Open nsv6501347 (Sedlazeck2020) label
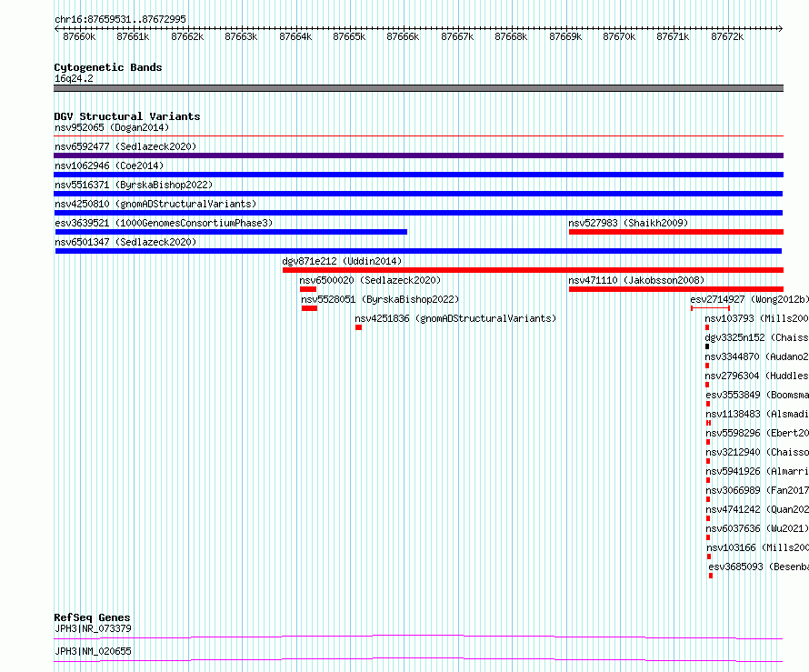The height and width of the screenshot is (672, 809). coord(125,242)
